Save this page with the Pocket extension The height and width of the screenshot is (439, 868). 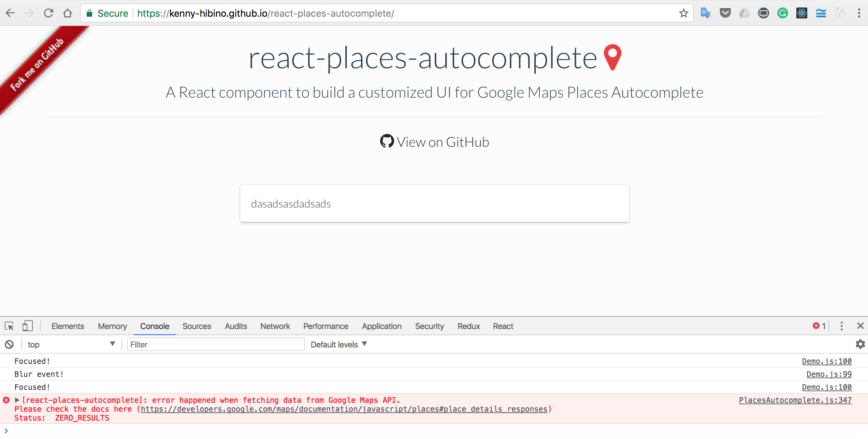pyautogui.click(x=725, y=13)
